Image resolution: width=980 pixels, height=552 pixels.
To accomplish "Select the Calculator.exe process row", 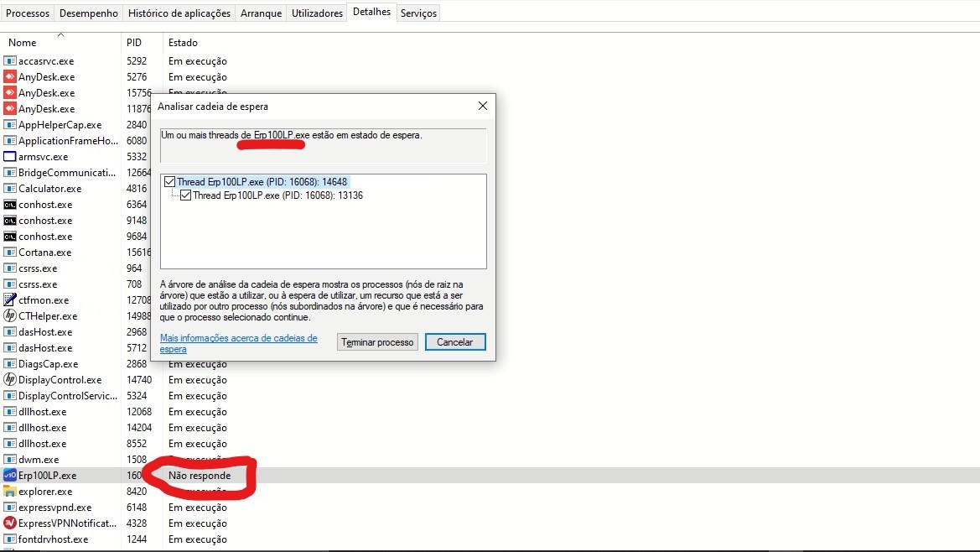I will (x=50, y=189).
